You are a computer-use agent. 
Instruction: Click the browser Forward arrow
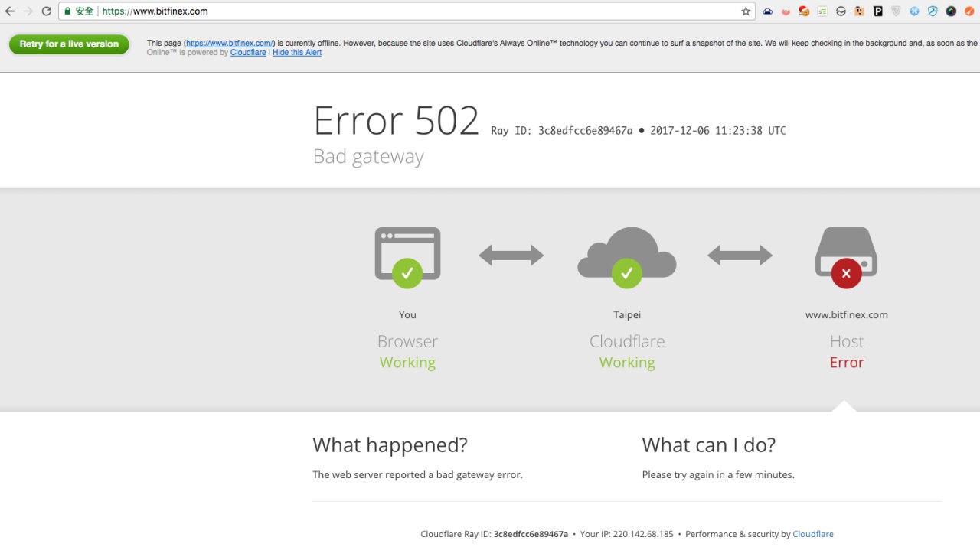28,11
